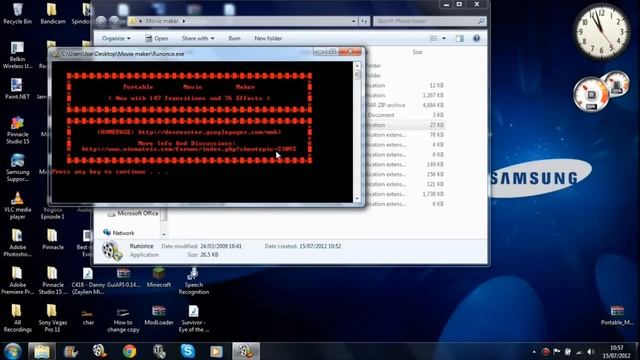Open the char desktop file
The width and height of the screenshot is (640, 360).
pyautogui.click(x=88, y=316)
